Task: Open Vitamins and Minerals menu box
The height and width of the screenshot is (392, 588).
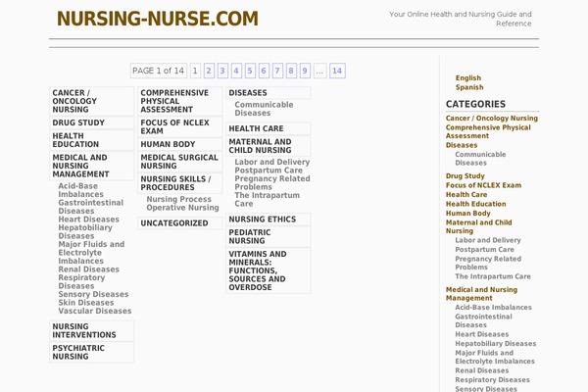Action: pyautogui.click(x=269, y=270)
